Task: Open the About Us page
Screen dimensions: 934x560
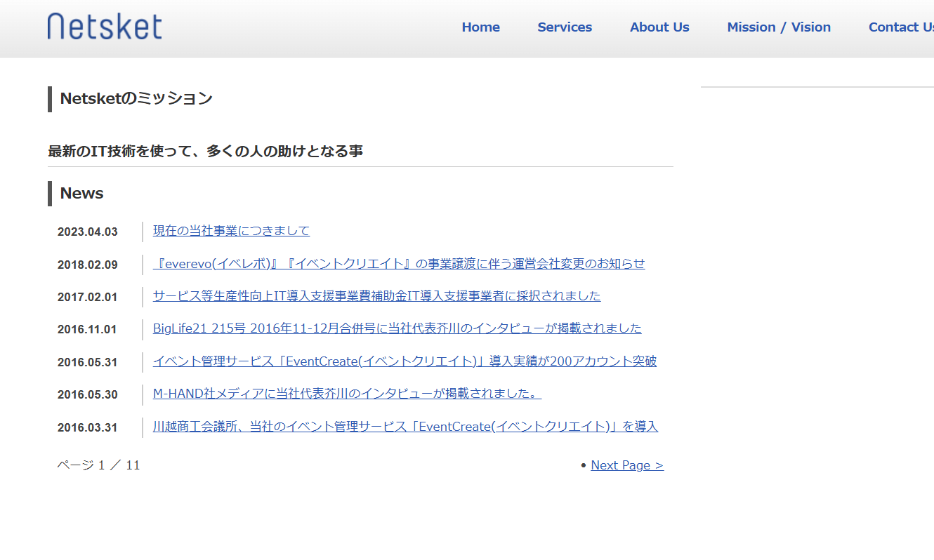Action: tap(659, 27)
